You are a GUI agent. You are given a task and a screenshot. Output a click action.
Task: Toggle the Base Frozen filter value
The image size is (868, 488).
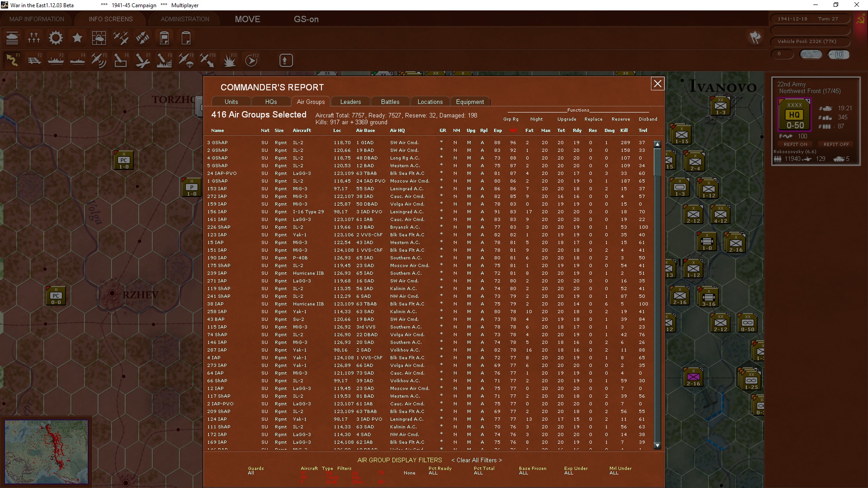tap(524, 473)
